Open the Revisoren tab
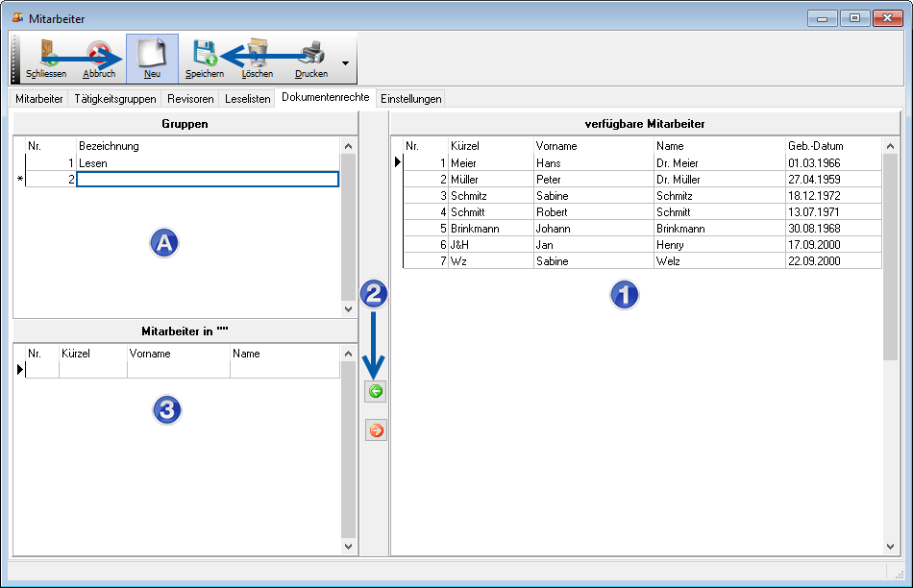This screenshot has height=588, width=913. tap(190, 99)
